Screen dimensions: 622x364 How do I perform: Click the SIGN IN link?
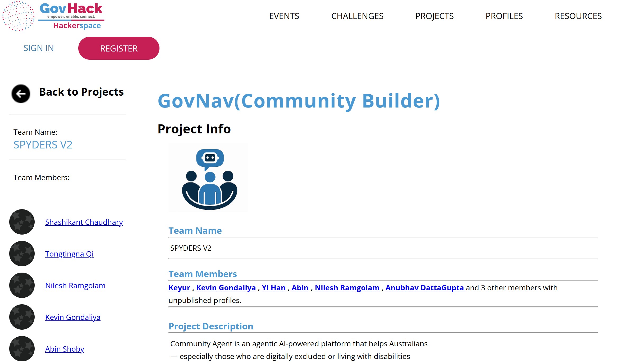point(39,48)
